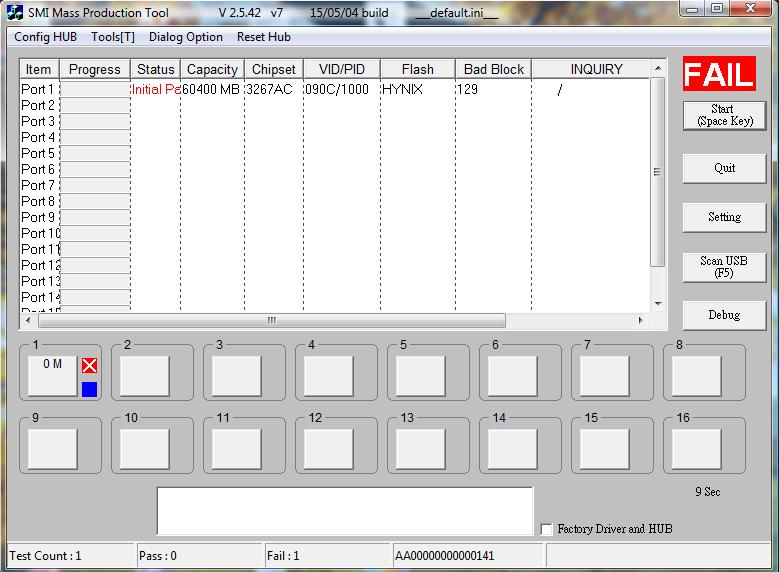
Task: Click the port slot 14 box
Action: (x=512, y=449)
